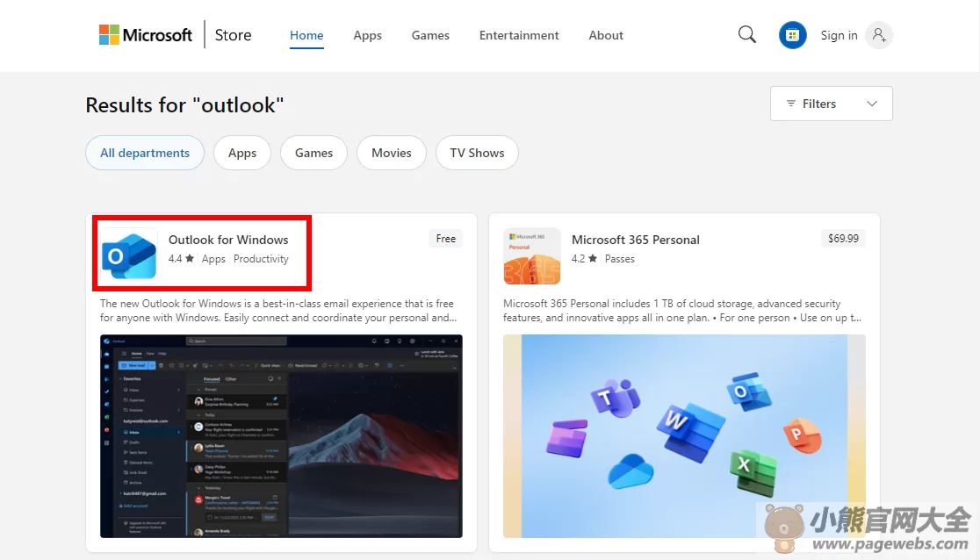Open the Microsoft 365 Personal title link
The height and width of the screenshot is (560, 980).
[636, 240]
